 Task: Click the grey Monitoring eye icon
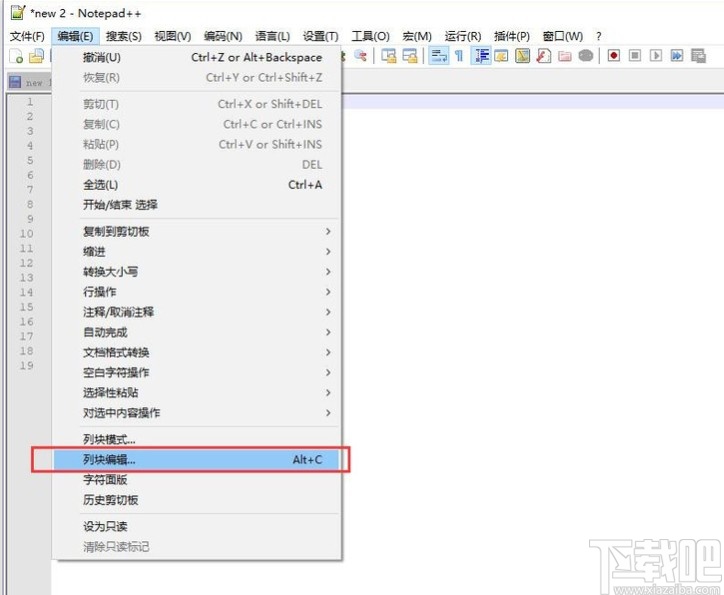coord(585,56)
